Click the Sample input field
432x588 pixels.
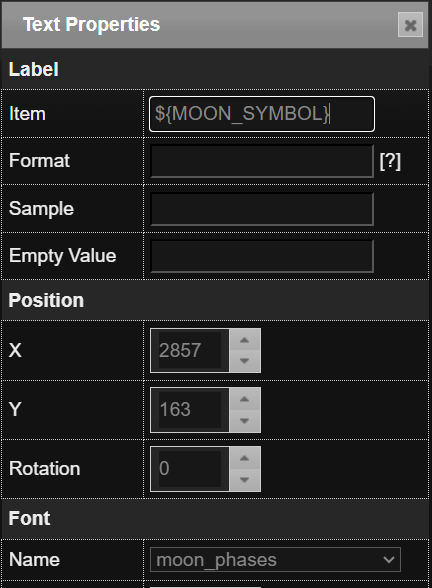coord(262,209)
